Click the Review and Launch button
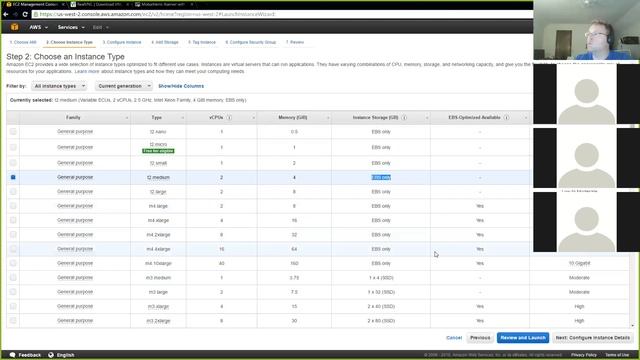The height and width of the screenshot is (360, 640). click(523, 338)
